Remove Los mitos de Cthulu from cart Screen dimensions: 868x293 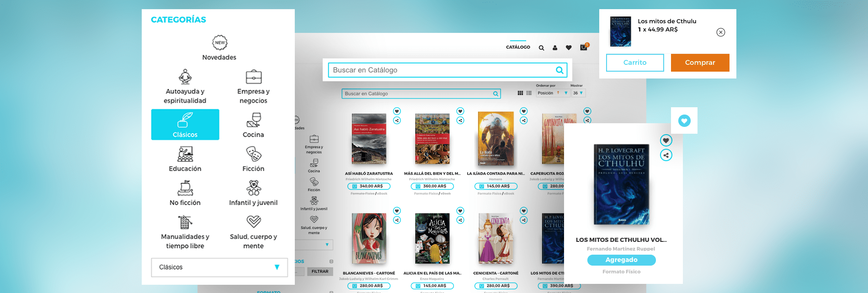[721, 32]
